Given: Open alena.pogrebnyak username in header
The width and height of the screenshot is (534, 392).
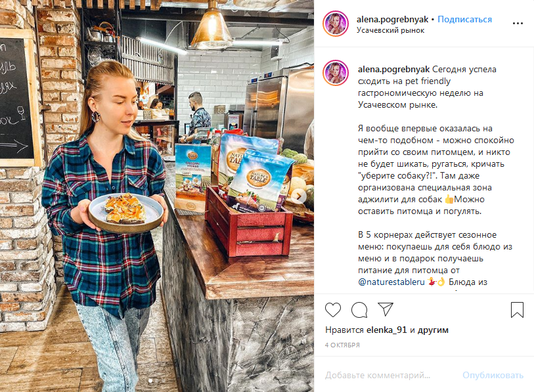Looking at the screenshot, I should [x=392, y=20].
